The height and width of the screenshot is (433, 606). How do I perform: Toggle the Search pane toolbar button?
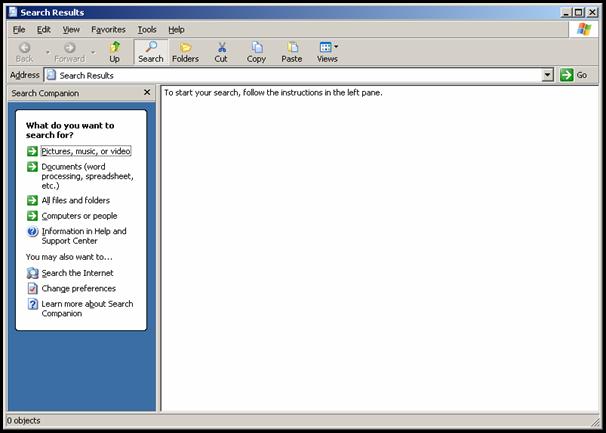[x=151, y=52]
